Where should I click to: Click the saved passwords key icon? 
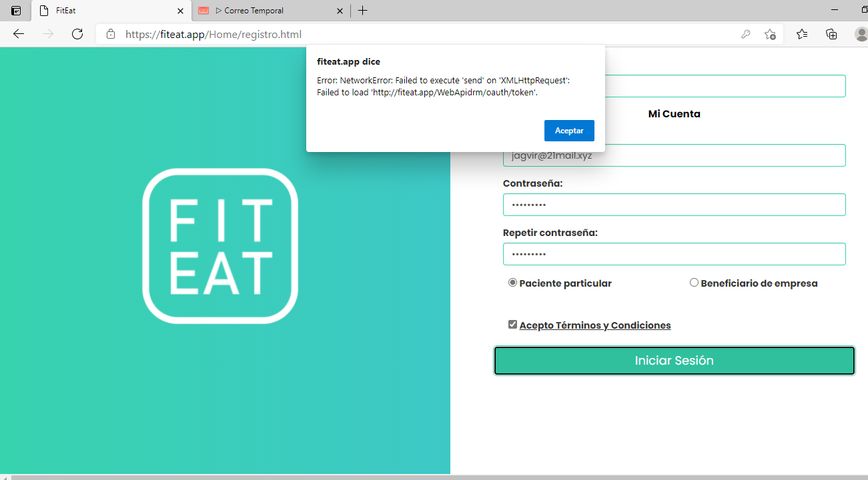pyautogui.click(x=746, y=34)
